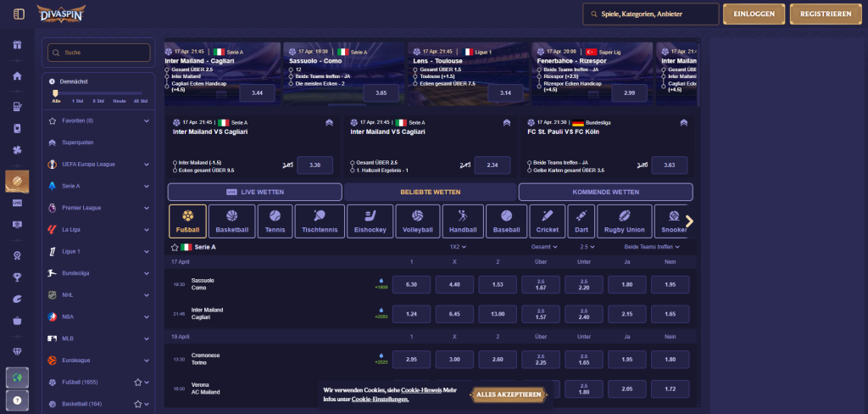Click the super-odds arrow icon on St. Pauli card
This screenshot has width=868, height=414.
coord(684,123)
